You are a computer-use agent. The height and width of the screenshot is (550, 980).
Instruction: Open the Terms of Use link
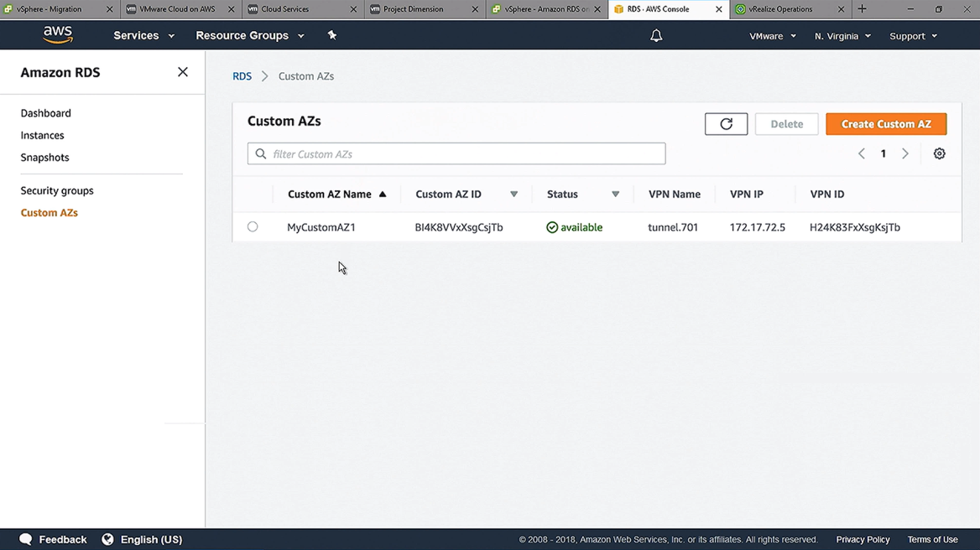932,539
